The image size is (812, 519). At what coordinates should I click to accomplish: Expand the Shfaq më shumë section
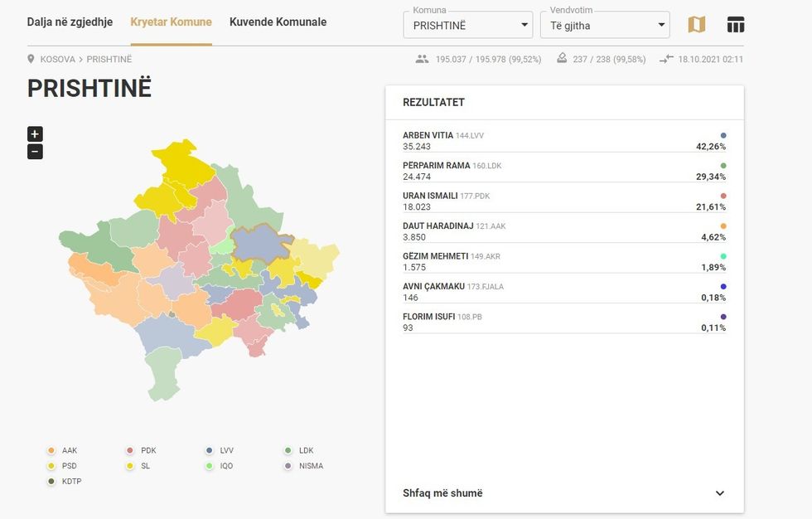click(564, 493)
